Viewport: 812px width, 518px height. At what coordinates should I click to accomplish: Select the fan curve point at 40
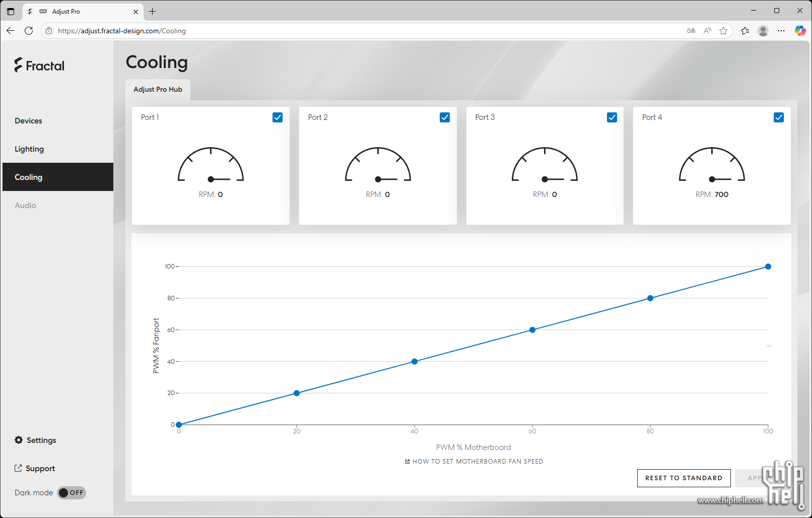(x=415, y=361)
